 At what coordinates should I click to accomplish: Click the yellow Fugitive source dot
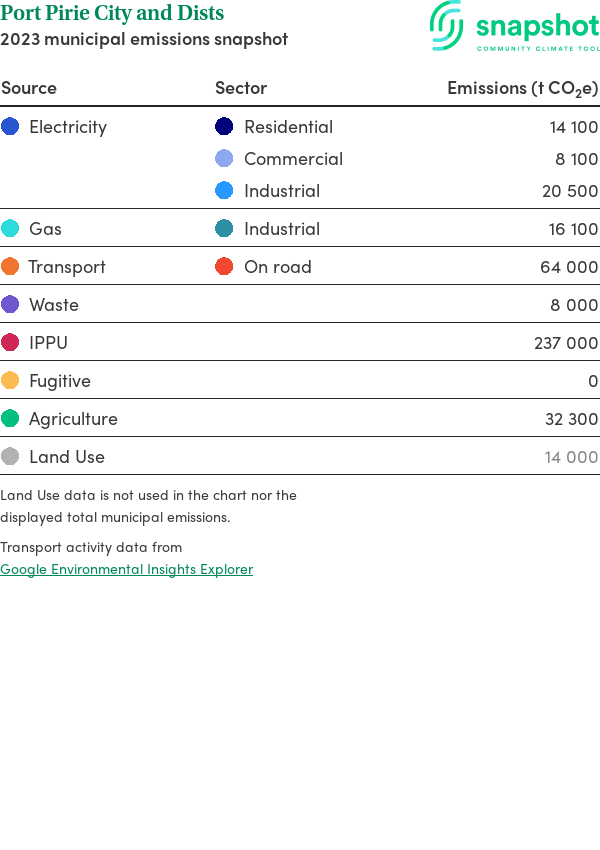(10, 381)
